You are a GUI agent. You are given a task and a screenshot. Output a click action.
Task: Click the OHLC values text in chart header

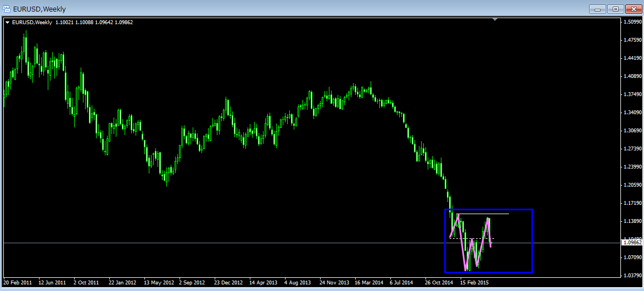coord(94,23)
